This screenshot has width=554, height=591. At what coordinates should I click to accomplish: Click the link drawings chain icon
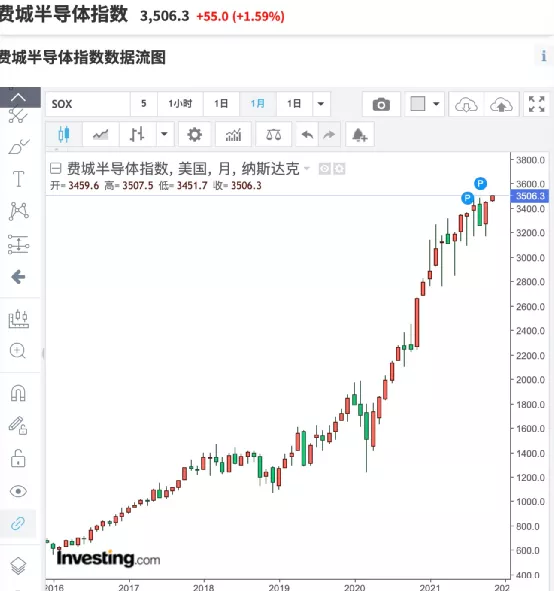click(18, 523)
